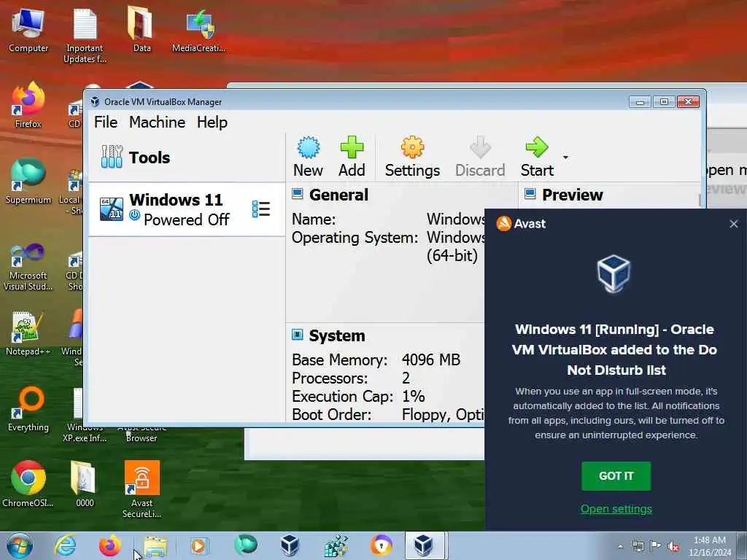Open the Data folder on desktop

pos(142,30)
